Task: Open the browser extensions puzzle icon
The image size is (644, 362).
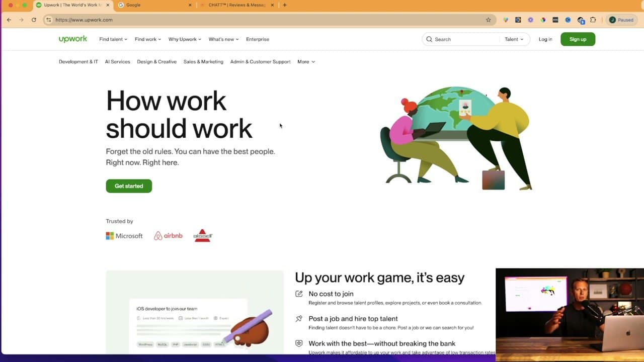Action: pyautogui.click(x=593, y=20)
